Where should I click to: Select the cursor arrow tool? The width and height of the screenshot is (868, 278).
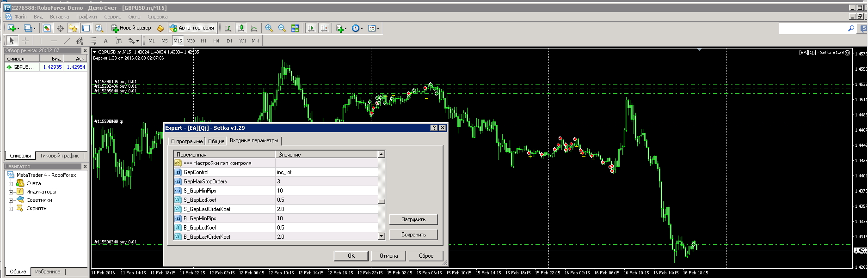point(12,41)
